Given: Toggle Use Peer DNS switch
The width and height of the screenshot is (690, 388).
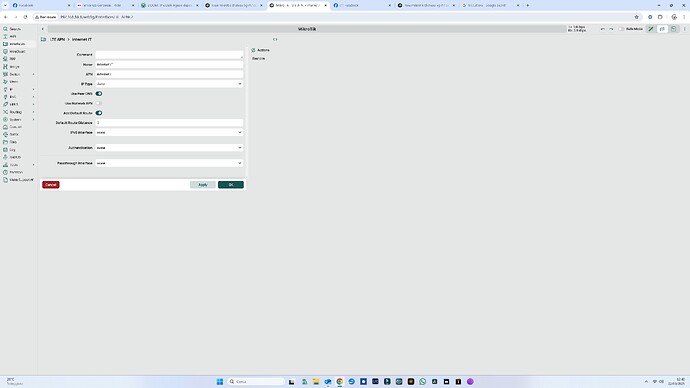Looking at the screenshot, I should click(99, 94).
